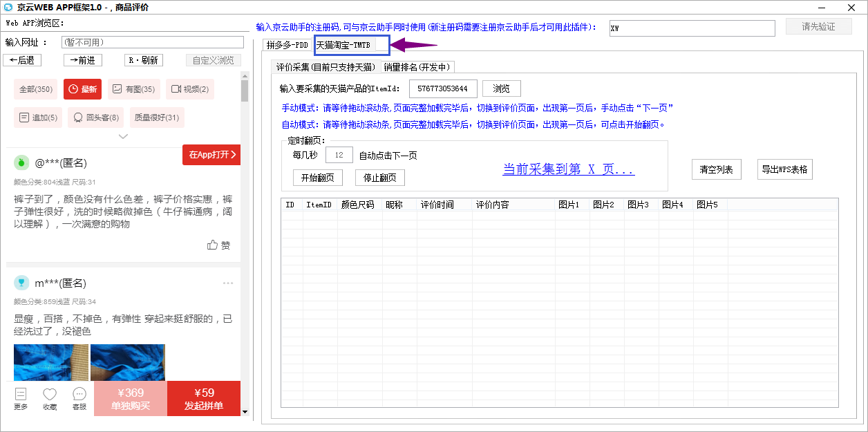Filter reviews by 回头客(8)
The image size is (868, 432).
tap(96, 118)
